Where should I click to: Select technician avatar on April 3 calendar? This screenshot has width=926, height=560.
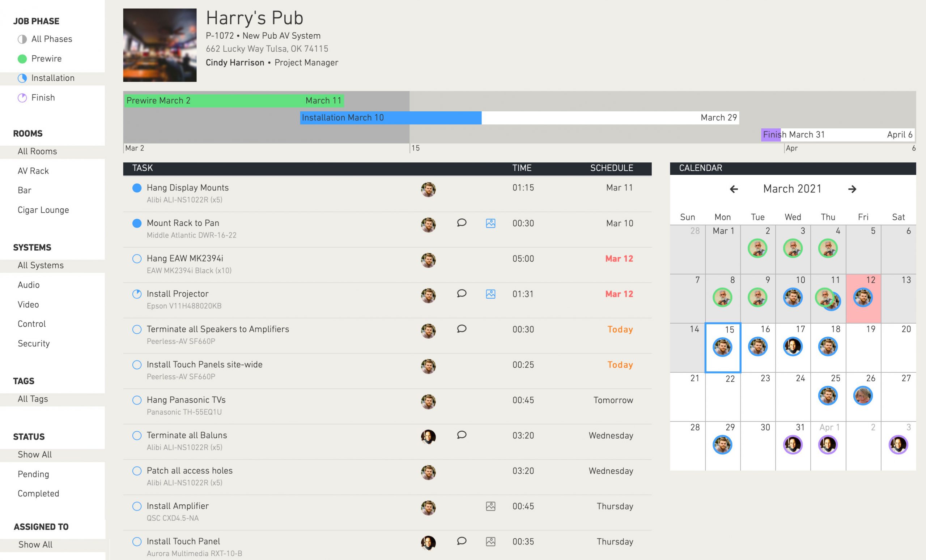[x=898, y=445]
